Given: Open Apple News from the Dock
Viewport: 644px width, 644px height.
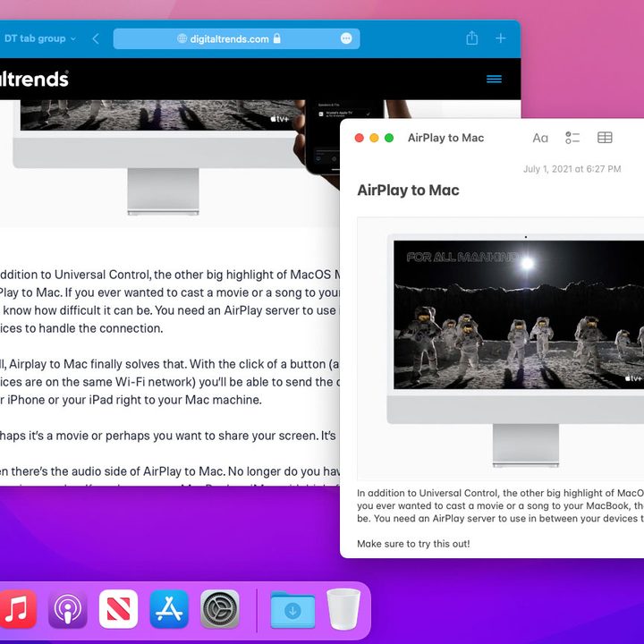Looking at the screenshot, I should pyautogui.click(x=118, y=609).
